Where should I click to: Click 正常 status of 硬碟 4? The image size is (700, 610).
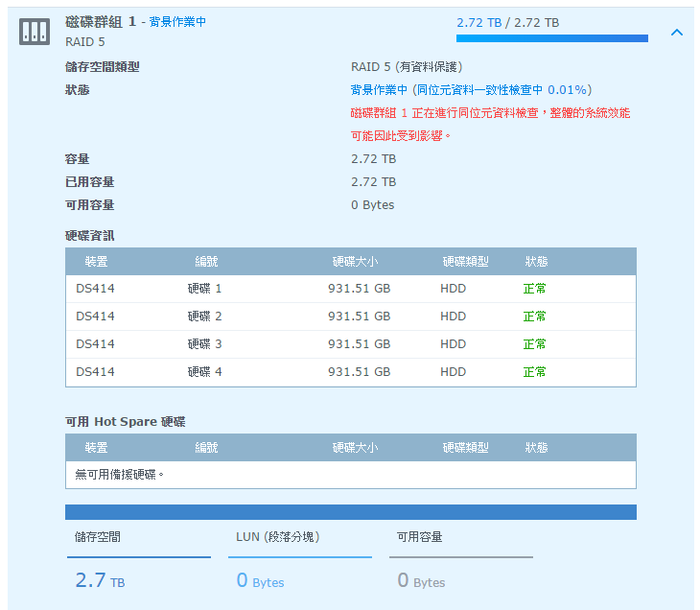(x=534, y=372)
